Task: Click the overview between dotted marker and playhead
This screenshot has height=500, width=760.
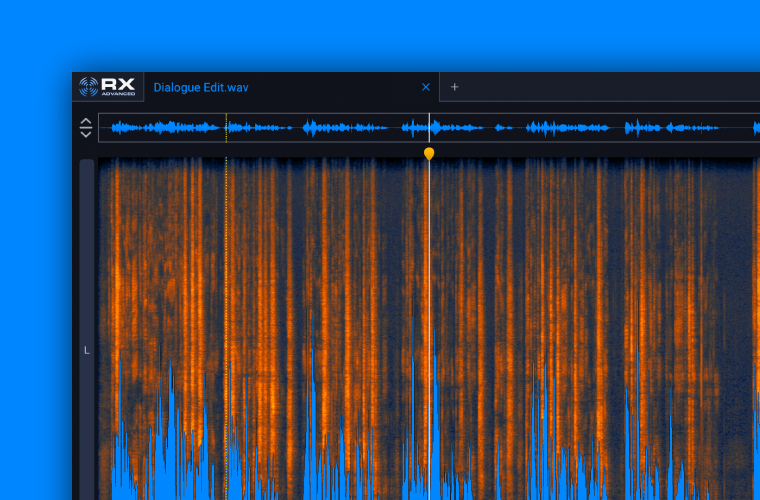Action: [x=330, y=128]
